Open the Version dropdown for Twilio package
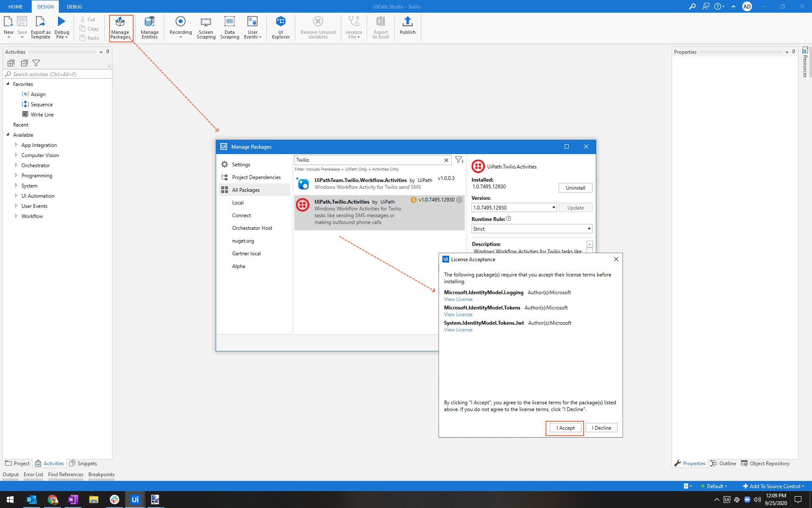The width and height of the screenshot is (812, 508). [x=553, y=207]
